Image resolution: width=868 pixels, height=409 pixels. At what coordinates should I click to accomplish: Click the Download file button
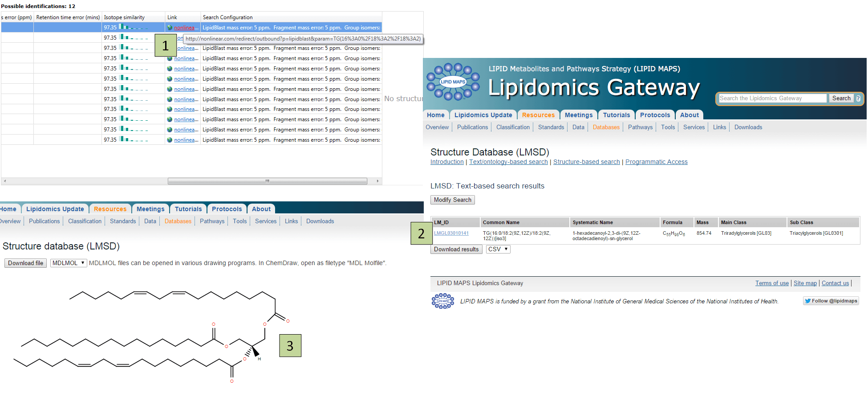[x=25, y=263]
